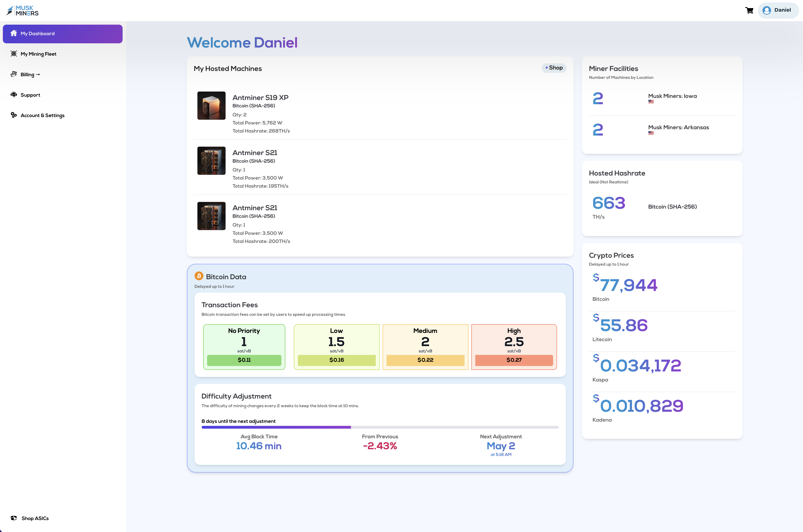803x532 pixels.
Task: Click the 200TH/s Antminer S21 thumbnail
Action: coord(211,216)
